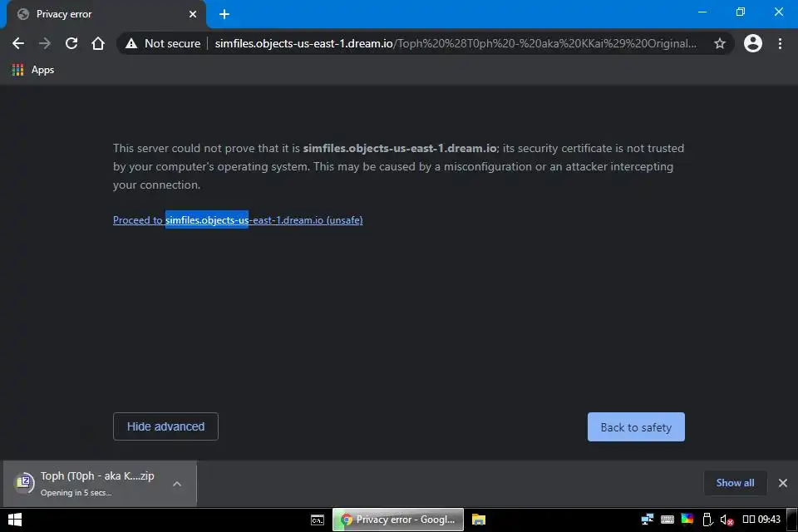Bookmark this page with the star icon
This screenshot has width=798, height=532.
[x=719, y=44]
